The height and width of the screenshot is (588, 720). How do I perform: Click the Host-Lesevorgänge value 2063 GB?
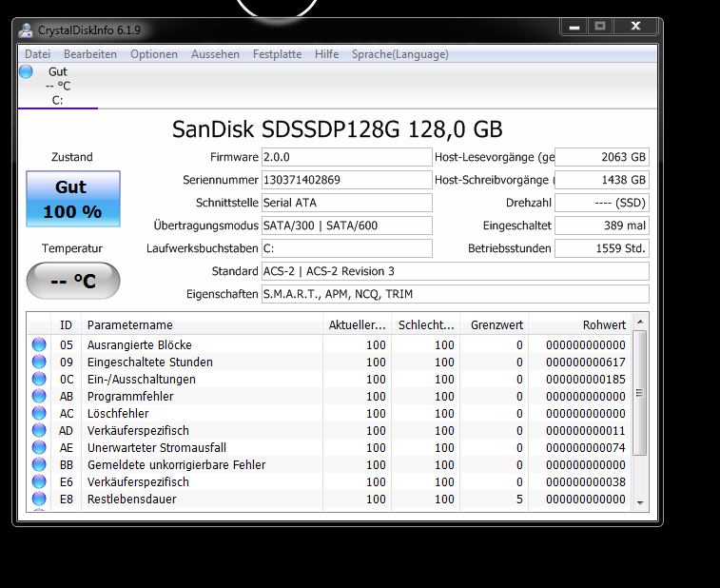point(601,157)
